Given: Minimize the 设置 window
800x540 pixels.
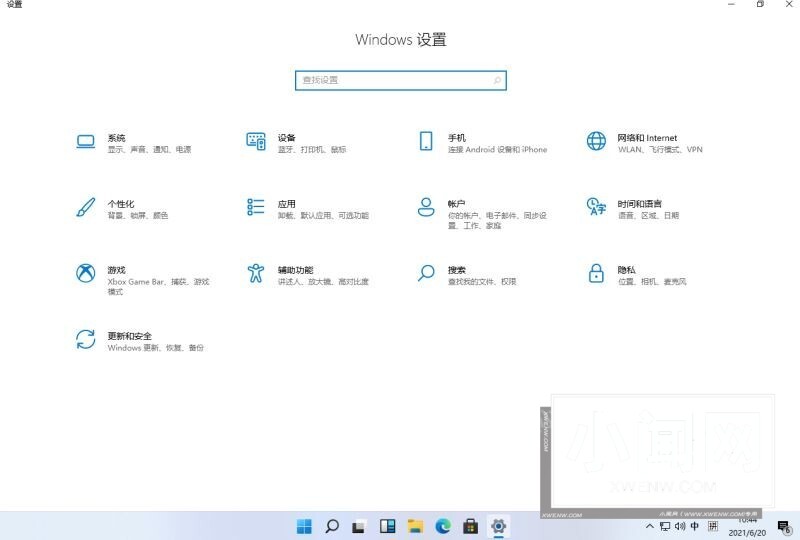Looking at the screenshot, I should pos(731,4).
